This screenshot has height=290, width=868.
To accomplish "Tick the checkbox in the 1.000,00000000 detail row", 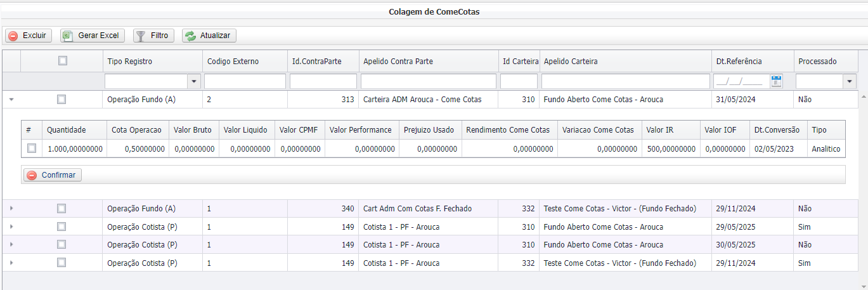I will click(x=32, y=148).
